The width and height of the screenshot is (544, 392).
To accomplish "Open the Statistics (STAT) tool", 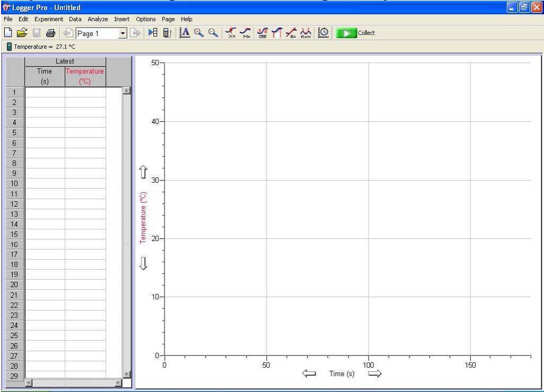I will click(x=262, y=33).
